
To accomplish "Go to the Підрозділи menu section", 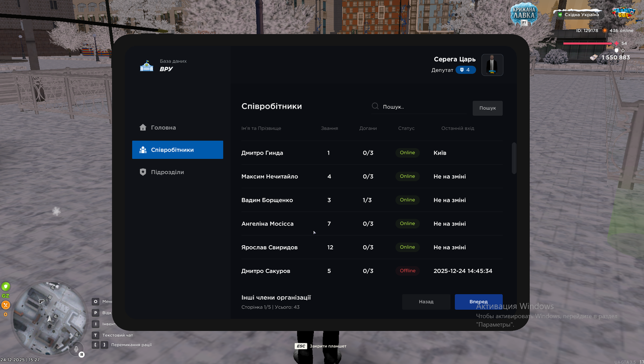I will [x=178, y=172].
